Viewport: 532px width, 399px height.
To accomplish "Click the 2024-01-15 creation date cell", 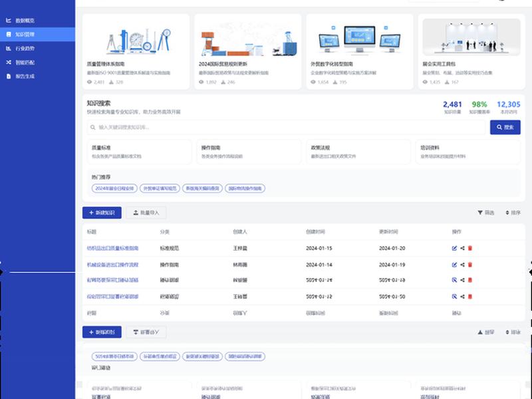I will pyautogui.click(x=319, y=248).
